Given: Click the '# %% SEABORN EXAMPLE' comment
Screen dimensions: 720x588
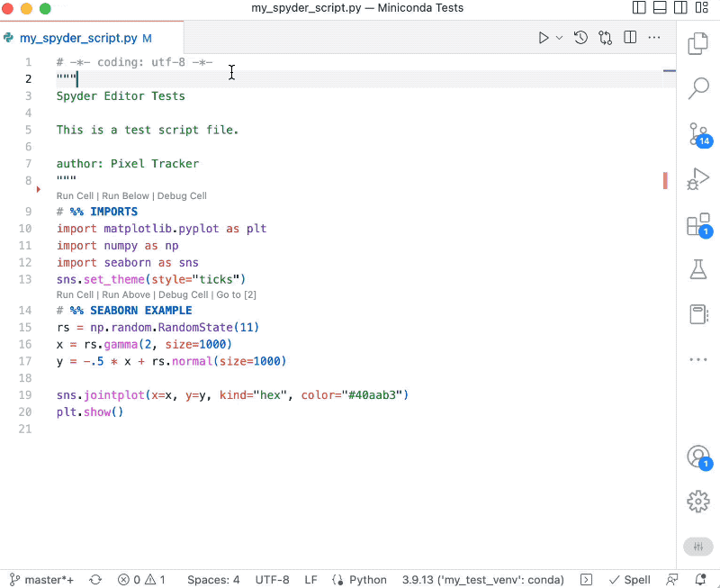Looking at the screenshot, I should (x=124, y=311).
